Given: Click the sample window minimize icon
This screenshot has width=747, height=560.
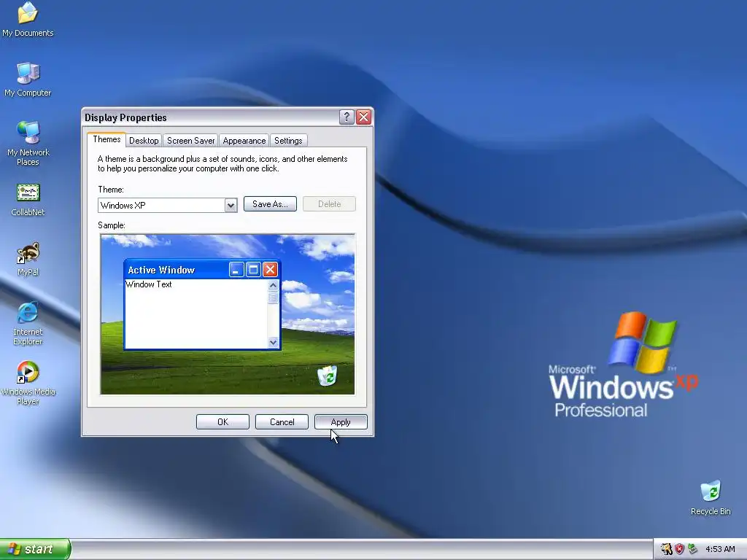Looking at the screenshot, I should pos(236,270).
